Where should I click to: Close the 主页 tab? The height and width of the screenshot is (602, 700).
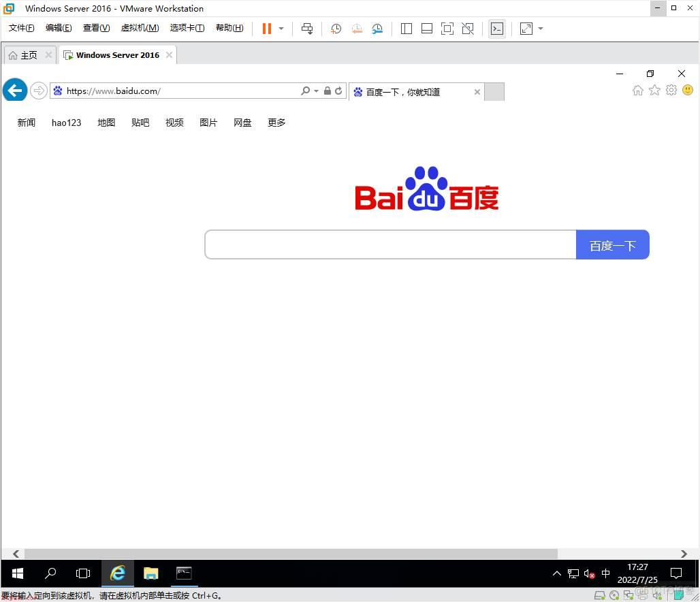click(x=48, y=54)
